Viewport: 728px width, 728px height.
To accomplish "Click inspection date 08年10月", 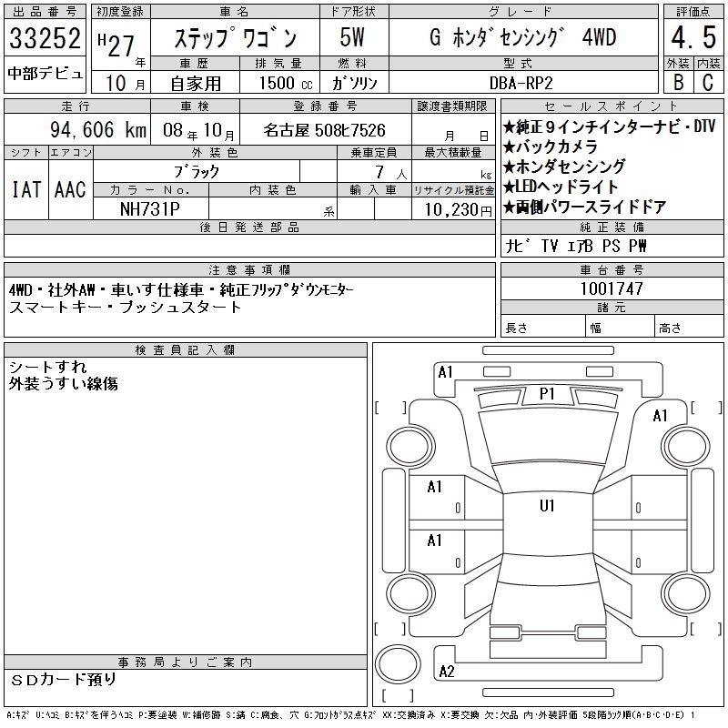I will (198, 130).
